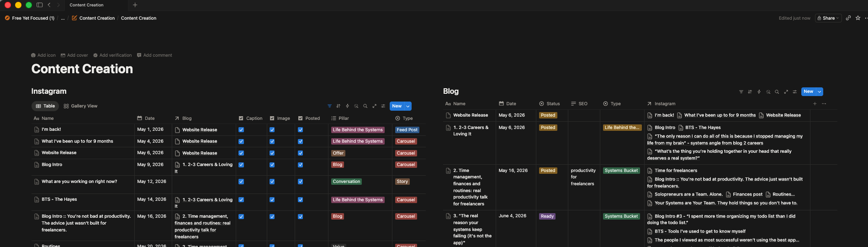Toggle Posted for What I've been up to
Screen dimensions: 868x247
300,141
